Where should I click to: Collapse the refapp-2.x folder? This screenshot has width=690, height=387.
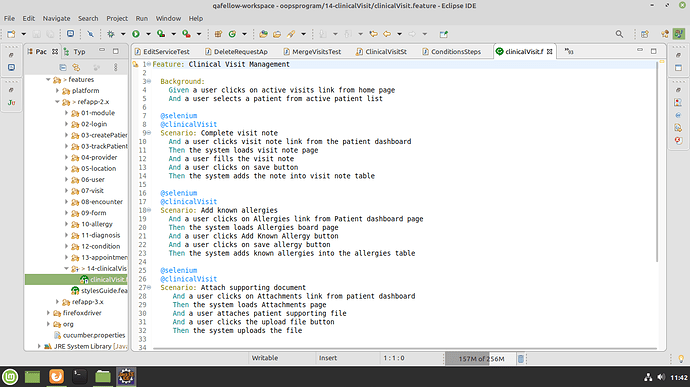[x=57, y=102]
